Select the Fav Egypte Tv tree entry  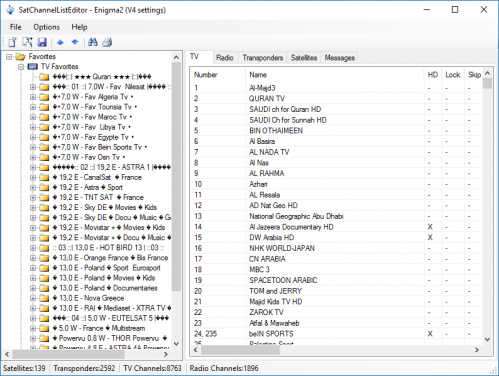click(x=93, y=137)
